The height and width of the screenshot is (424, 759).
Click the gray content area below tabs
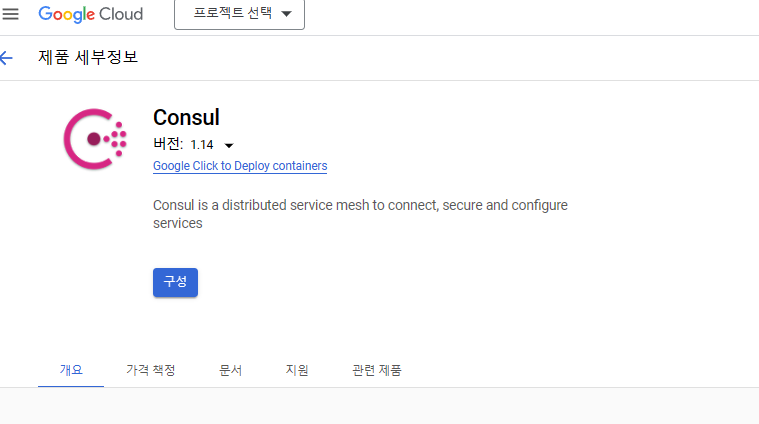(380, 406)
